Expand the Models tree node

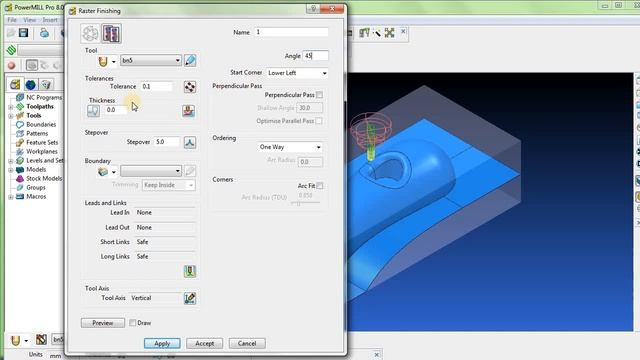pos(11,170)
